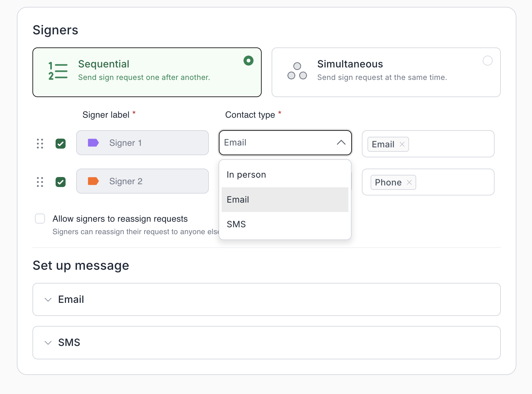
Task: Click the purple Signer 1 tag icon
Action: (x=93, y=143)
